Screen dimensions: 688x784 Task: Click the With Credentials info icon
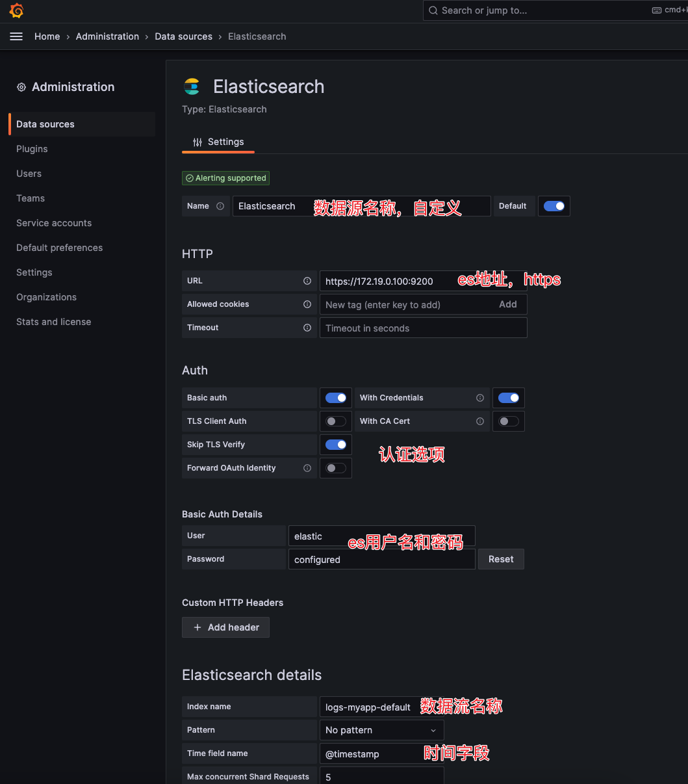pyautogui.click(x=480, y=398)
